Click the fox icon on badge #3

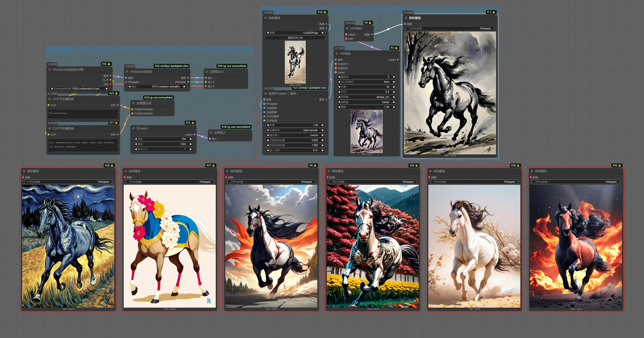click(396, 48)
